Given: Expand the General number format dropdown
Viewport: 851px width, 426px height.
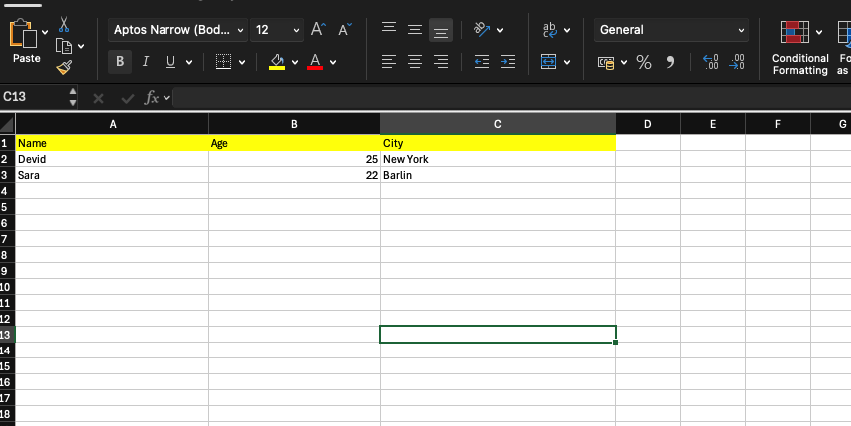Looking at the screenshot, I should [x=741, y=30].
